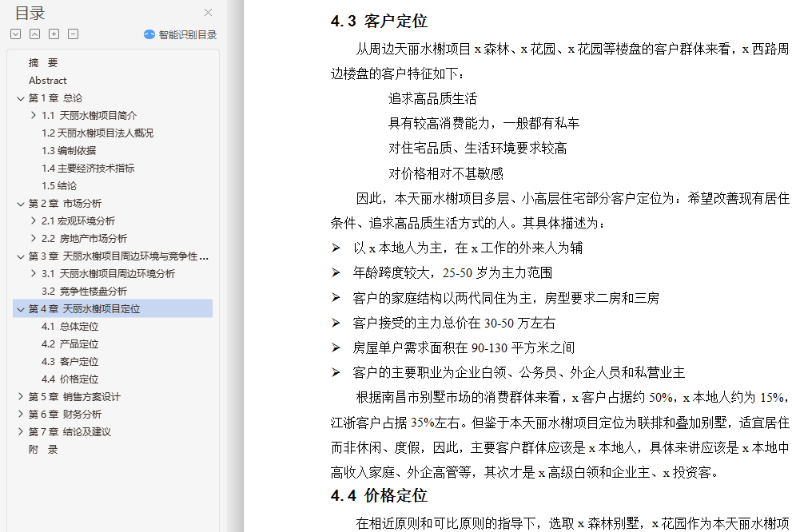Viewport: 796px width, 532px height.
Task: Click bullet 房屋单户需求面积在90-130平方米之间
Action: coord(464,347)
